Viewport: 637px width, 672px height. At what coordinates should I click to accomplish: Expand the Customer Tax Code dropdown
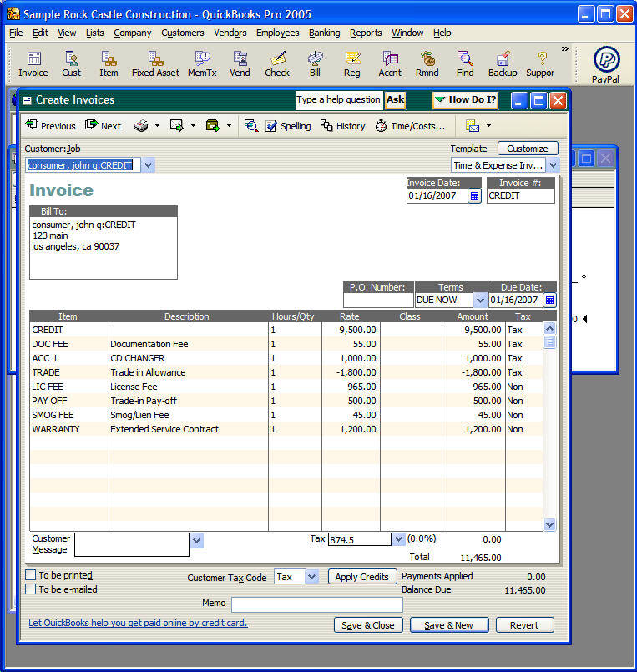click(x=311, y=577)
